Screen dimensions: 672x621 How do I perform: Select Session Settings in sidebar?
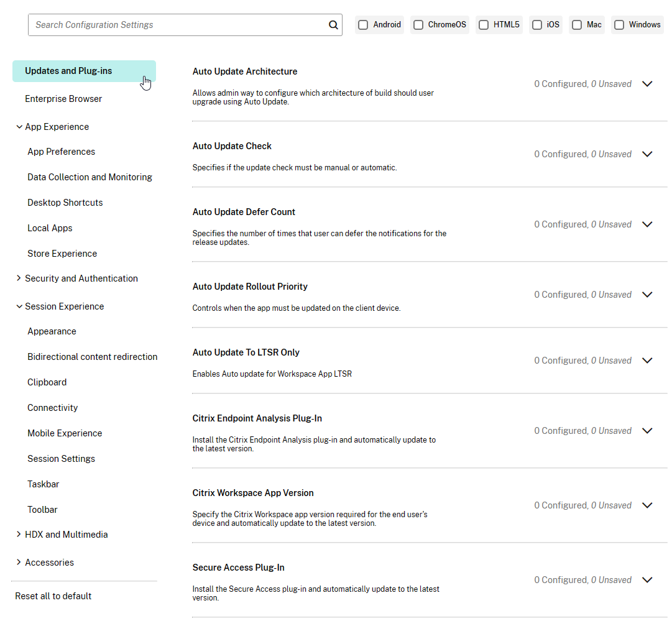point(62,459)
